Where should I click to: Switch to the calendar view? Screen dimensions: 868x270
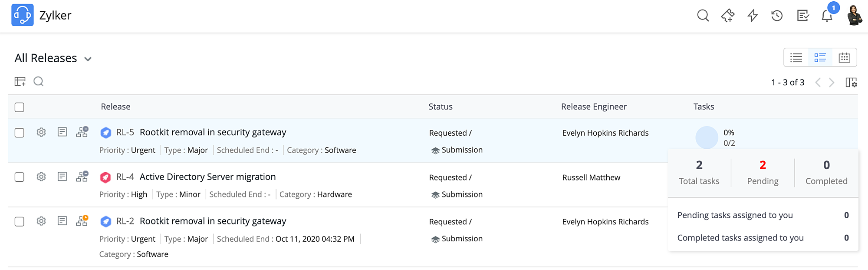click(844, 57)
